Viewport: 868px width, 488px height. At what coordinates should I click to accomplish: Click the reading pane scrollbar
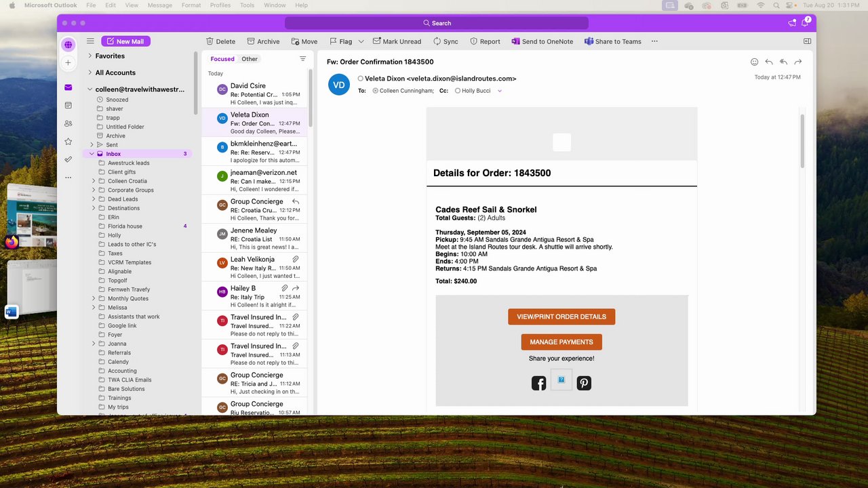click(x=803, y=141)
